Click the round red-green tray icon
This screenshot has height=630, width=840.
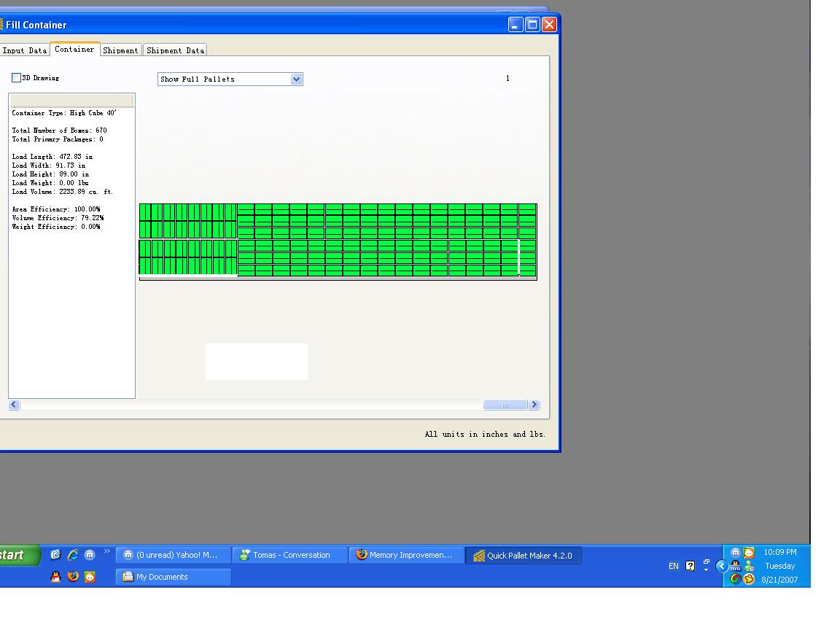[x=736, y=579]
